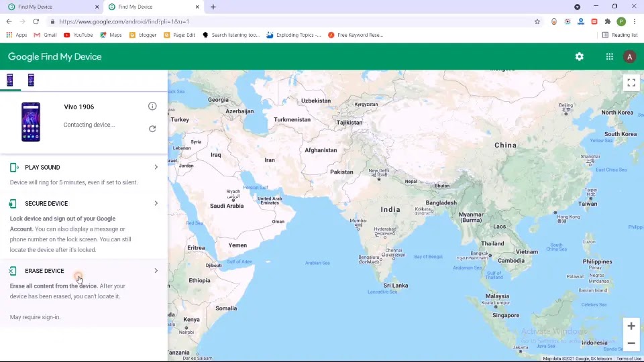Open the Chrome three-dot menu

635,21
